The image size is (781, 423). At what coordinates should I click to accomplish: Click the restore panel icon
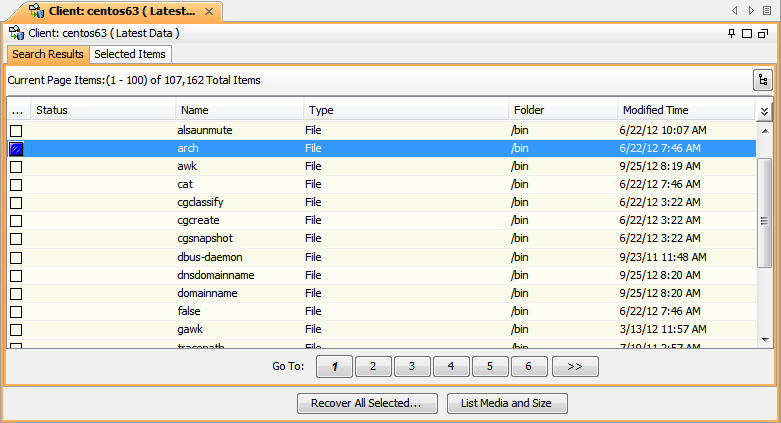[x=763, y=34]
